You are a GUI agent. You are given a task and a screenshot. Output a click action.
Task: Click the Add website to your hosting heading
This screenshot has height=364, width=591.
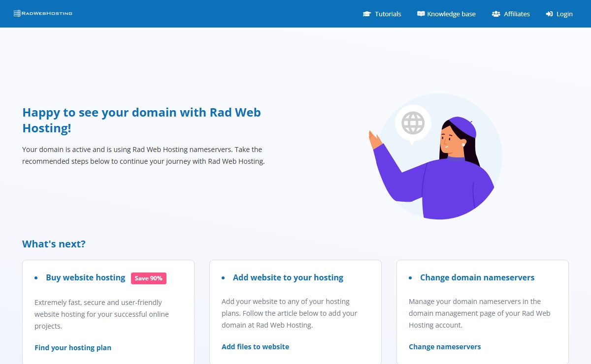288,277
